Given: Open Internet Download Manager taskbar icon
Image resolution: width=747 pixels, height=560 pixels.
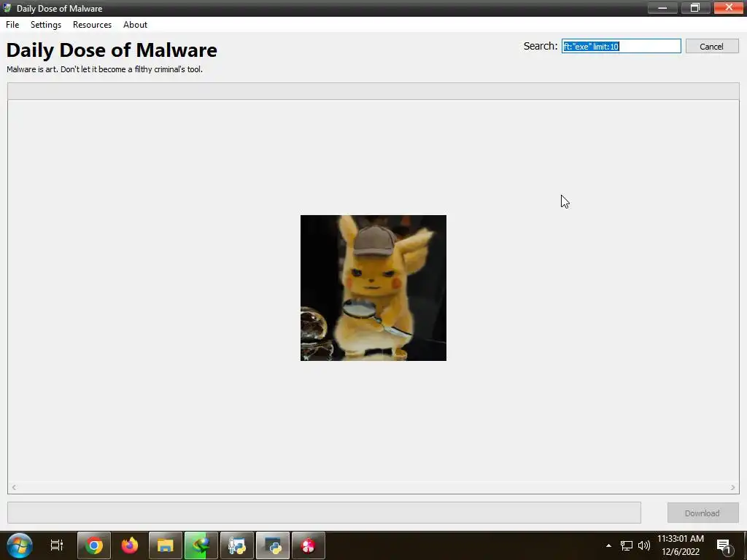Looking at the screenshot, I should (201, 545).
